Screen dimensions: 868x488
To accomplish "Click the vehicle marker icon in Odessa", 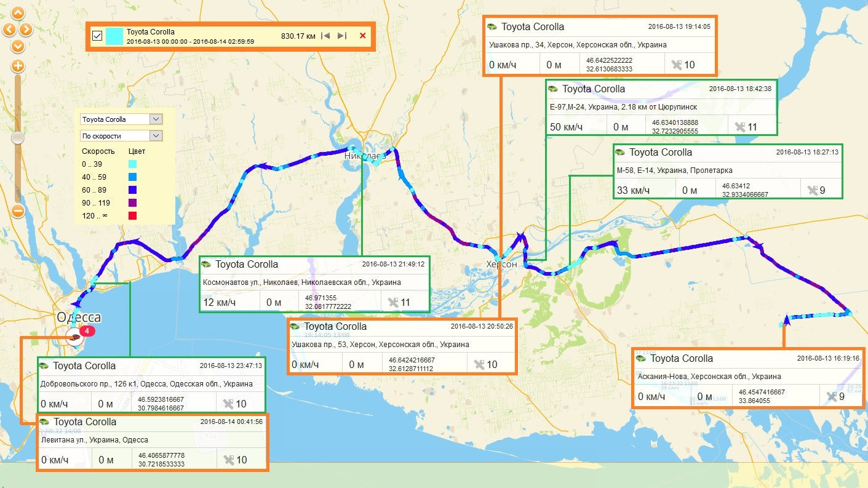I will pyautogui.click(x=74, y=337).
